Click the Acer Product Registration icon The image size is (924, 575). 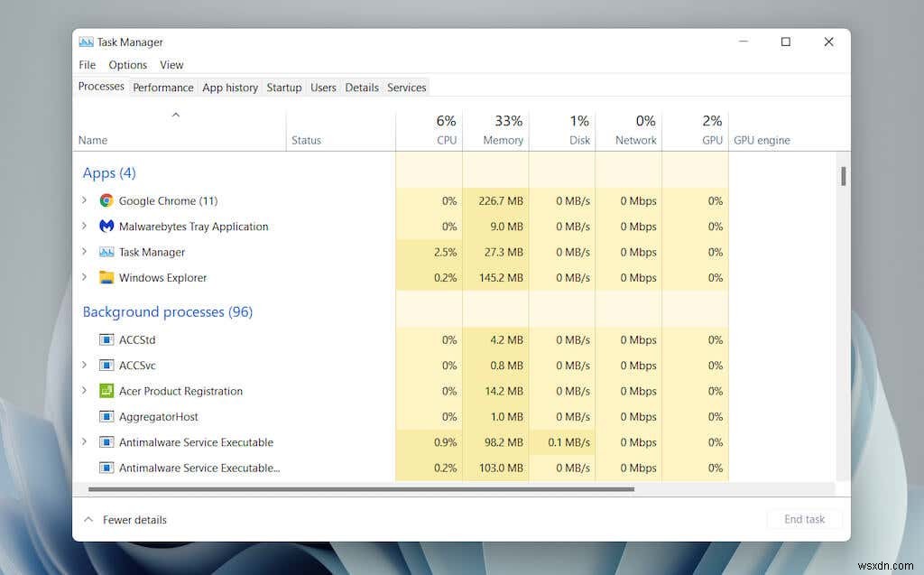point(106,391)
